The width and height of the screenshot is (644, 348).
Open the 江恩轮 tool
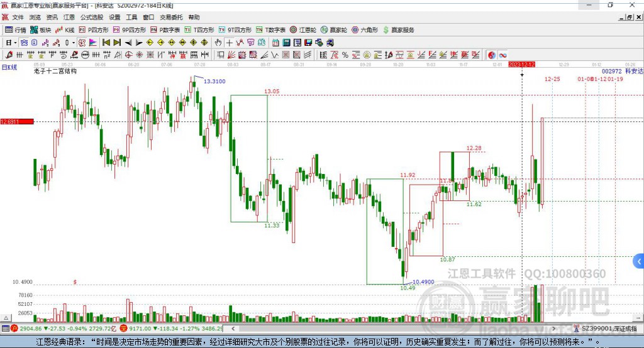(x=303, y=30)
